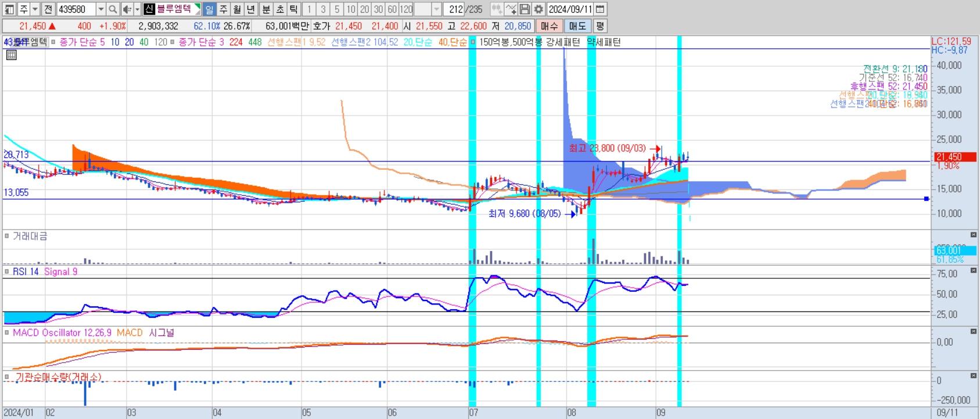The height and width of the screenshot is (419, 980).
Task: Click the compare-chart line tool icon
Action: pos(511,9)
